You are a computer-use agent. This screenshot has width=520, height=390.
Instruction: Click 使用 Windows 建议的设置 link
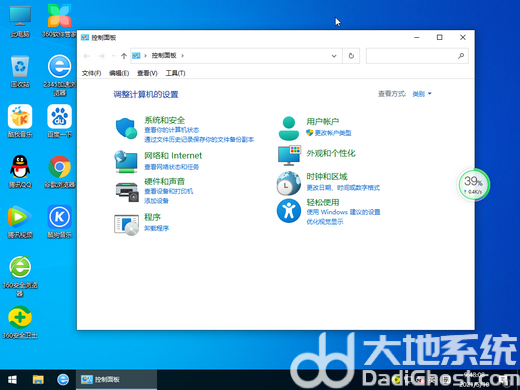[343, 212]
